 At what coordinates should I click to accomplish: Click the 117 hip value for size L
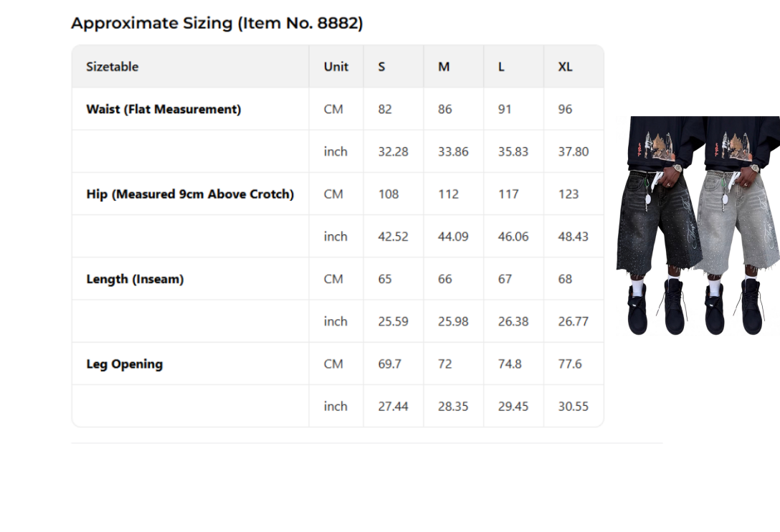[x=508, y=194]
